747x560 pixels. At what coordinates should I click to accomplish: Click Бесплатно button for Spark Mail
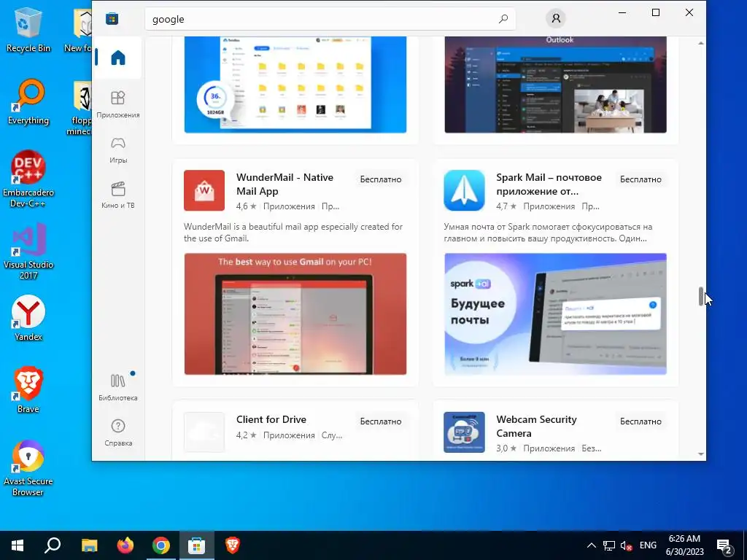pyautogui.click(x=640, y=179)
